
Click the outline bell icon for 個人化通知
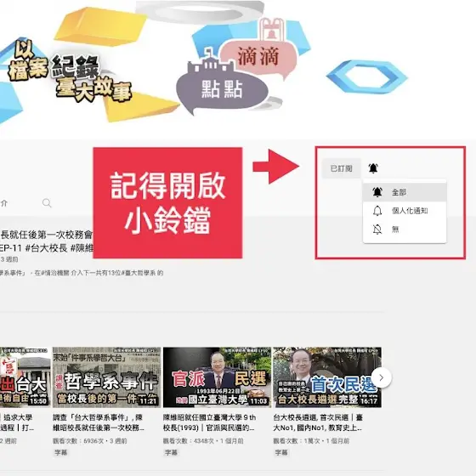pos(377,211)
